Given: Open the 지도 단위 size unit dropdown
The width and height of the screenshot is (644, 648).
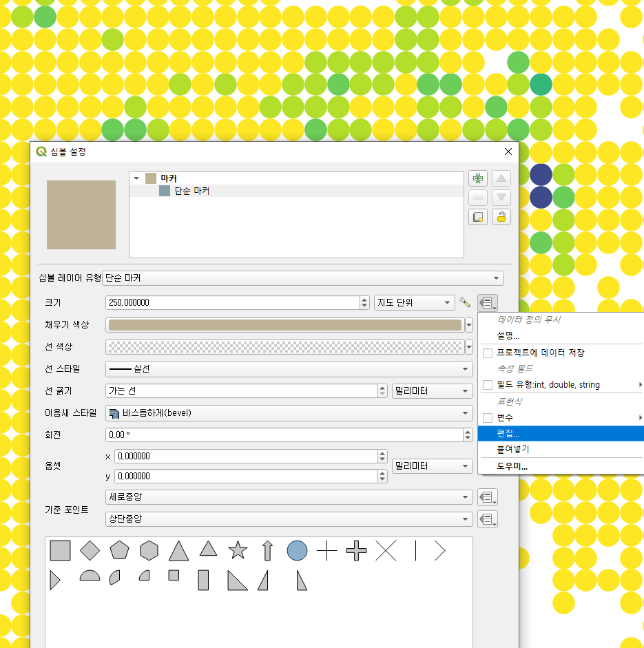Looking at the screenshot, I should click(x=414, y=302).
